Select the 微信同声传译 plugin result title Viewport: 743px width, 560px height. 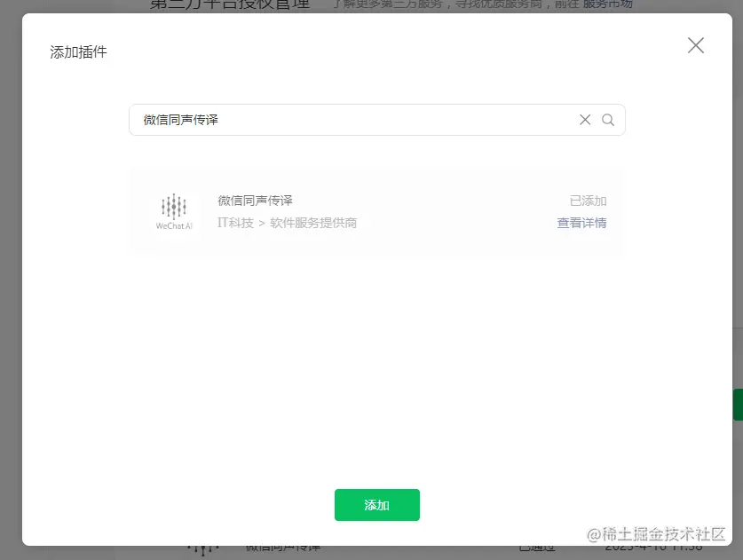tap(255, 201)
